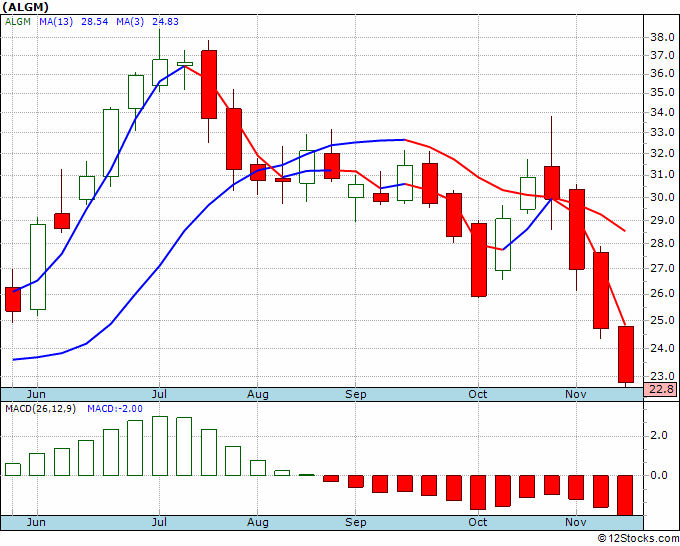
Task: Select the MA(13) indicator label
Action: (56, 22)
